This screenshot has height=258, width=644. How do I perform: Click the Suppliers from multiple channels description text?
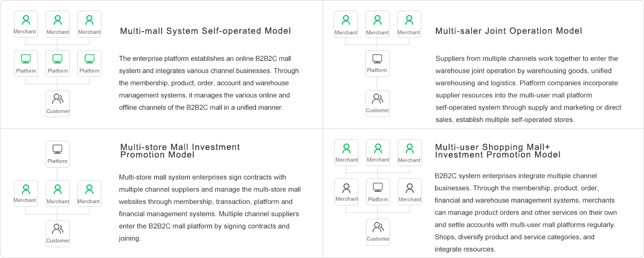point(529,89)
